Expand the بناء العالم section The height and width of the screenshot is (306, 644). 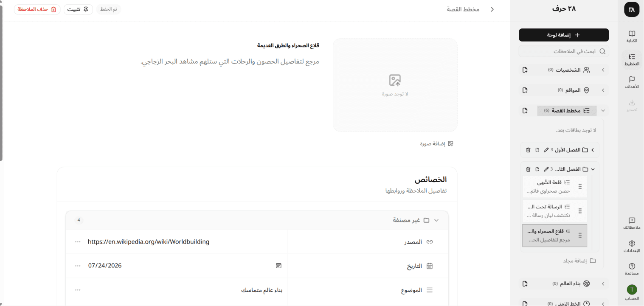(x=603, y=284)
